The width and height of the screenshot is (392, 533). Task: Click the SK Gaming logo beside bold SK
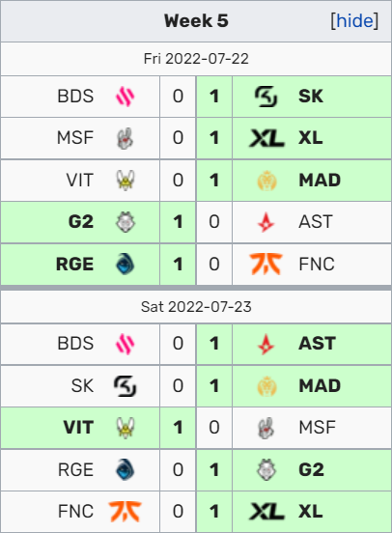click(266, 97)
